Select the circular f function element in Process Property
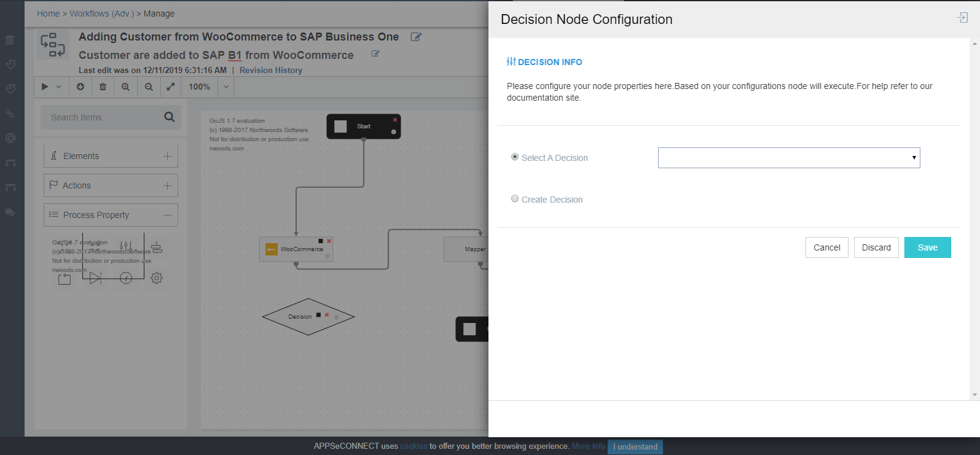980x455 pixels. [x=126, y=278]
